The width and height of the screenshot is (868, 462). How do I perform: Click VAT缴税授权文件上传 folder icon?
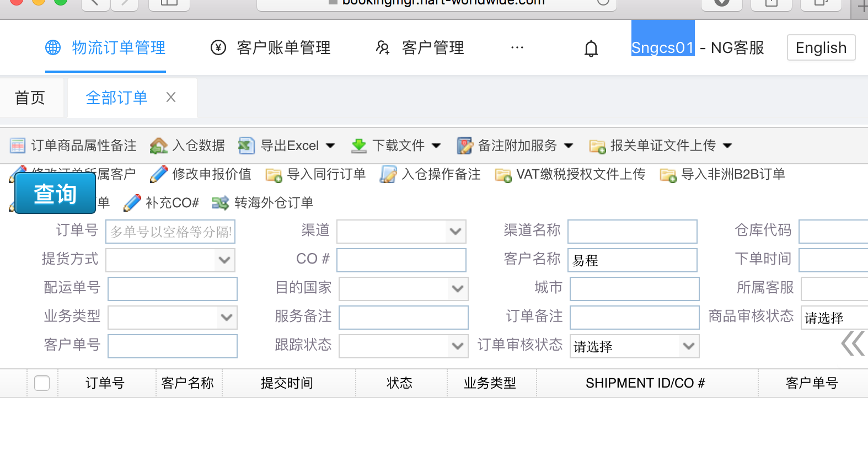[503, 175]
